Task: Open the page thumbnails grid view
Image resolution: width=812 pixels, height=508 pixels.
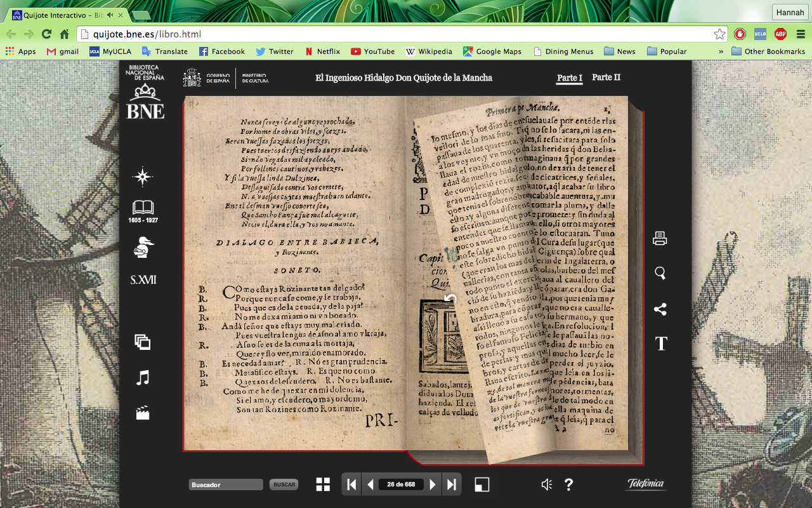Action: [324, 485]
